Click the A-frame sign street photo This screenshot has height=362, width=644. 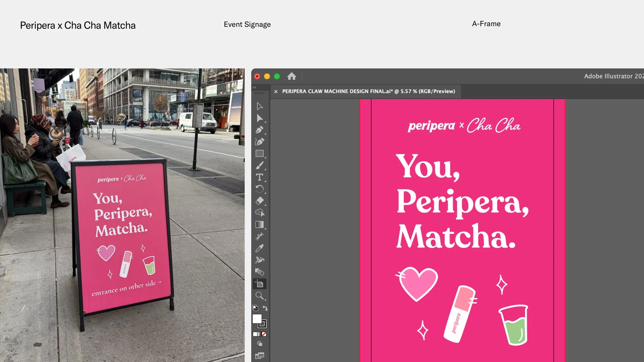pos(122,215)
